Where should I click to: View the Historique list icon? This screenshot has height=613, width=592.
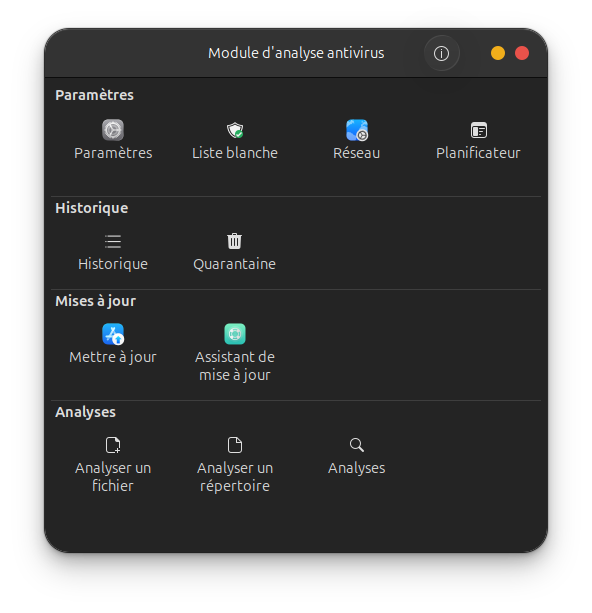[113, 241]
